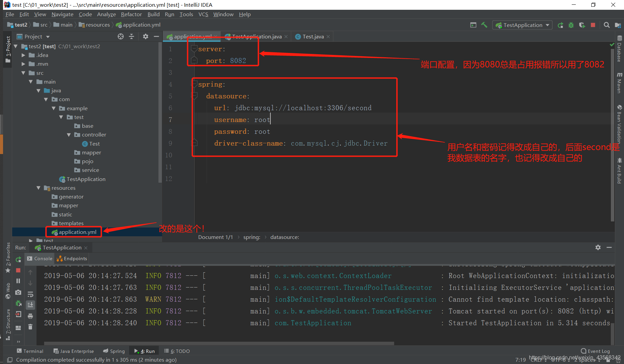Open the Spring tool window
This screenshot has width=624, height=364.
(x=114, y=351)
